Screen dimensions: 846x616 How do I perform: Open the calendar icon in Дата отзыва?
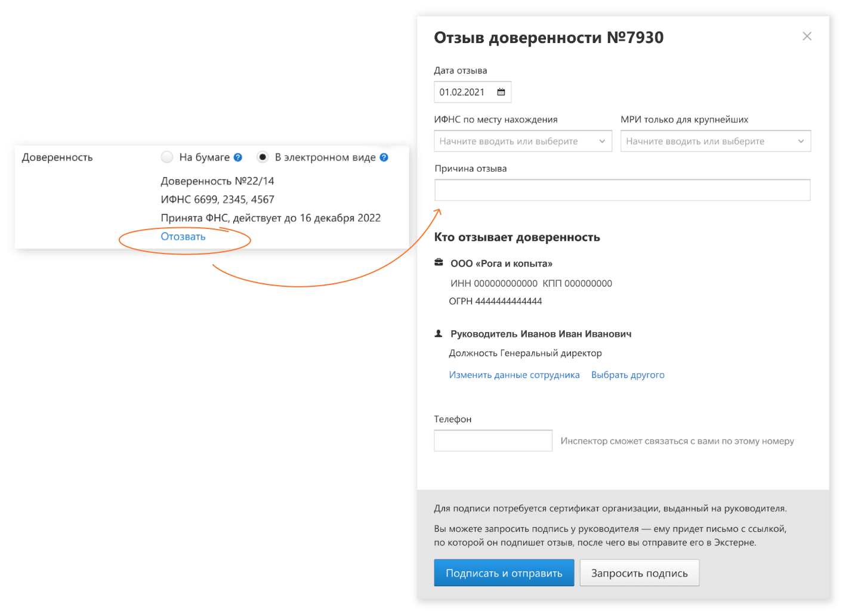[x=501, y=92]
